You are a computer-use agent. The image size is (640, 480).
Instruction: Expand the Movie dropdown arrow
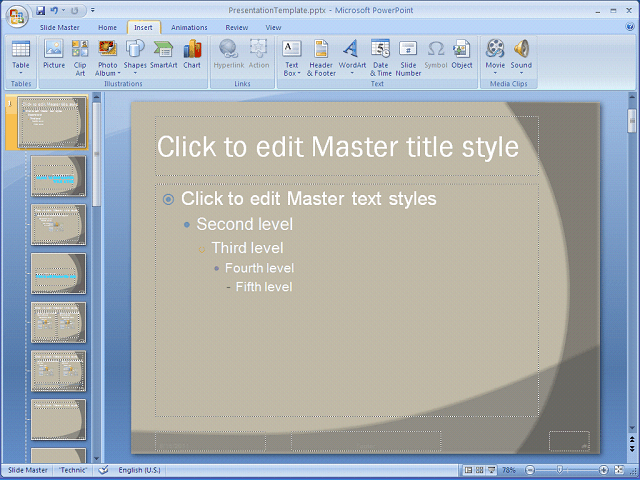click(x=495, y=73)
